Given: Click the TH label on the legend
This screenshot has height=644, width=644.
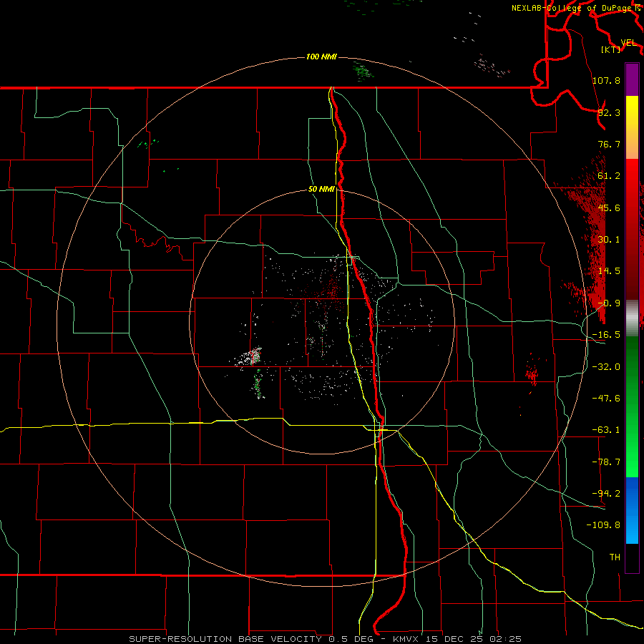Looking at the screenshot, I should pyautogui.click(x=615, y=557).
